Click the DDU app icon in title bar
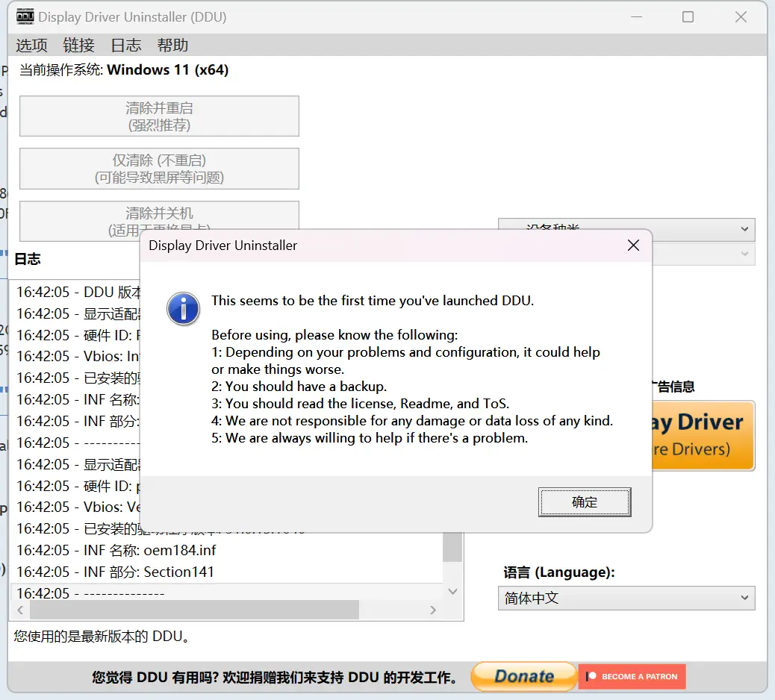 tap(25, 16)
